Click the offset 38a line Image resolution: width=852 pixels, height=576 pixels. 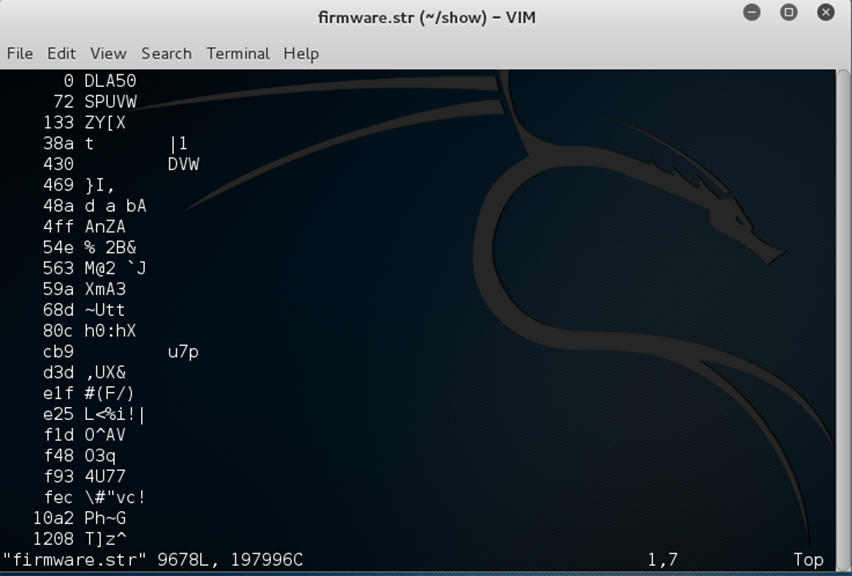(x=115, y=143)
